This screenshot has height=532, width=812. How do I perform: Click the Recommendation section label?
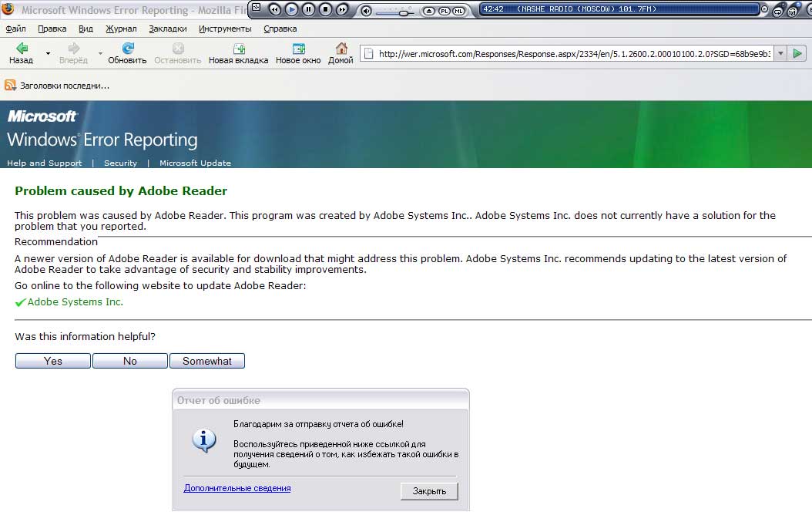[x=56, y=241]
